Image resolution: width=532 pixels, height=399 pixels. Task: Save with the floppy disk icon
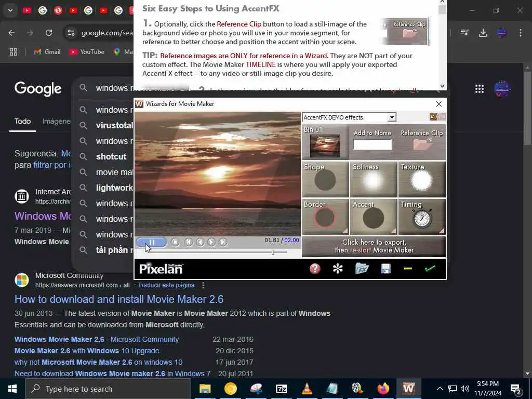tap(386, 269)
